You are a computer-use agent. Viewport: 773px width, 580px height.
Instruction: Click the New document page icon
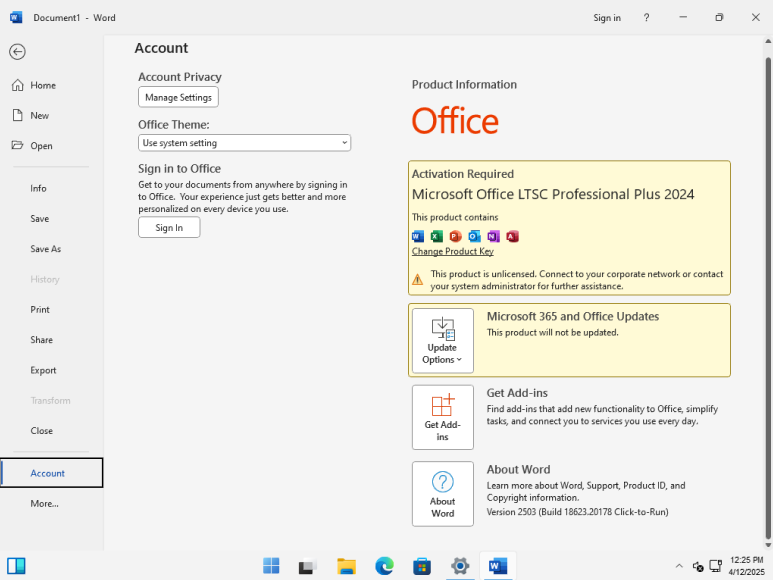tap(18, 115)
